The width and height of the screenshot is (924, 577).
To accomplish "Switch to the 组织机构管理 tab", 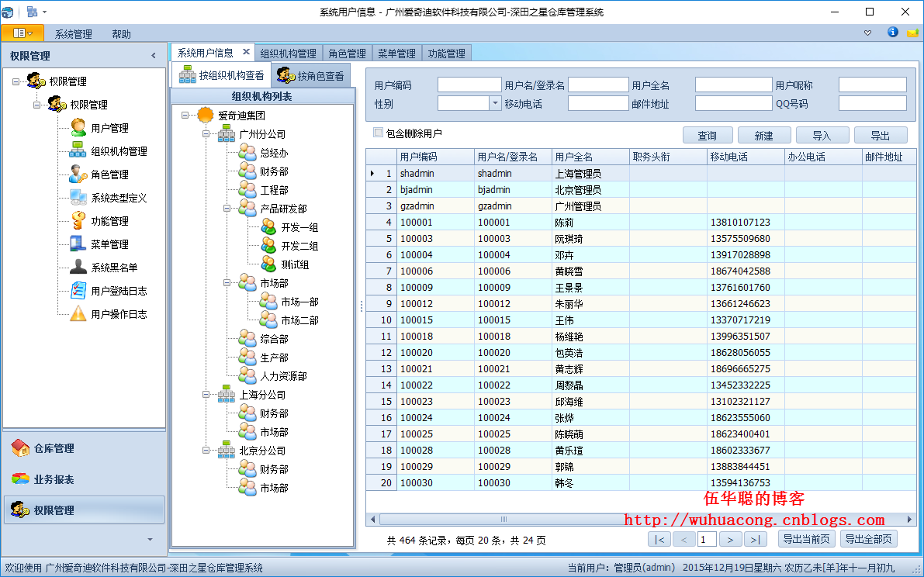I will (x=289, y=53).
